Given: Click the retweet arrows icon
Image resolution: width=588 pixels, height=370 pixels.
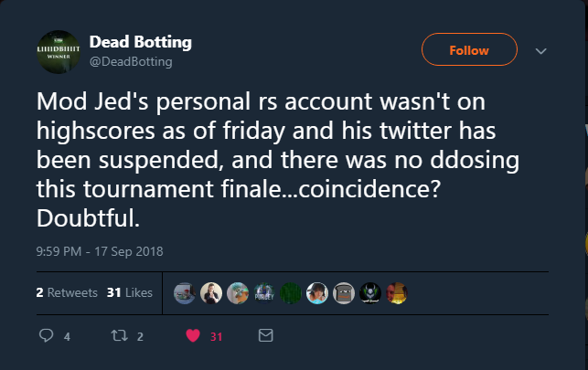Looking at the screenshot, I should point(119,336).
